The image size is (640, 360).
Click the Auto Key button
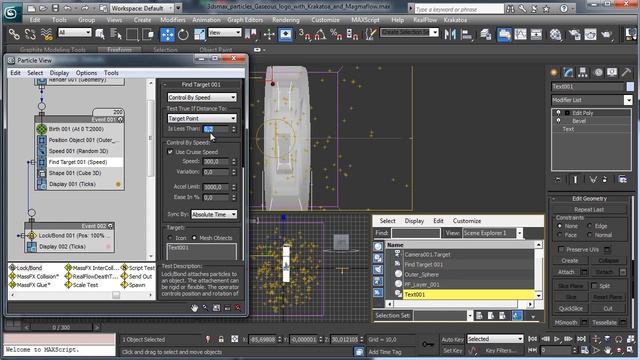point(452,339)
